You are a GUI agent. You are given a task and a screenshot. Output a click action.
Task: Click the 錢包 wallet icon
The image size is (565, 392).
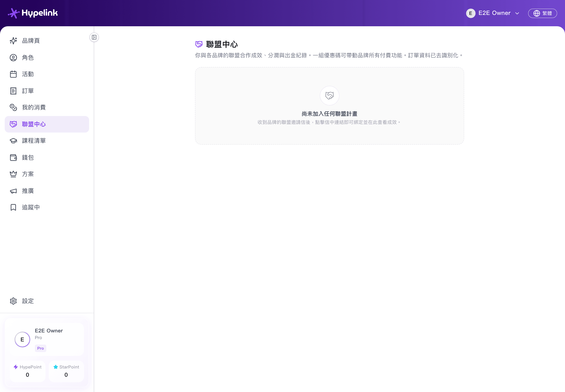click(x=13, y=157)
